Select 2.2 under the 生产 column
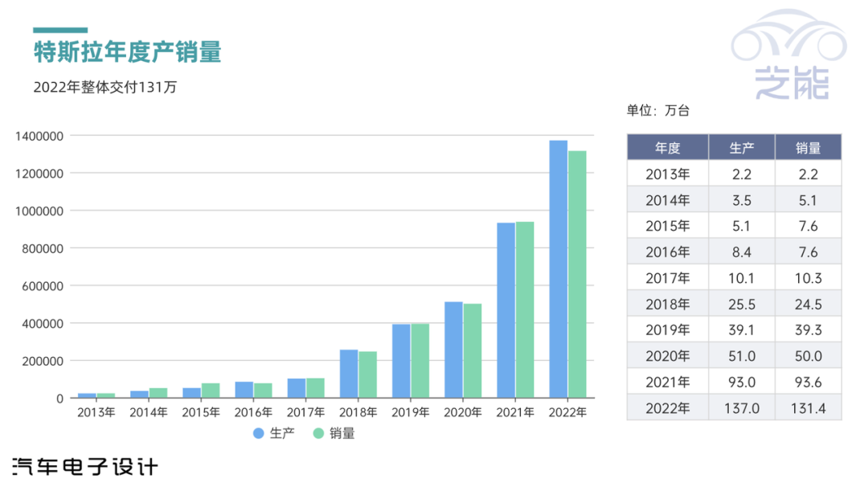The width and height of the screenshot is (868, 483). point(742,174)
